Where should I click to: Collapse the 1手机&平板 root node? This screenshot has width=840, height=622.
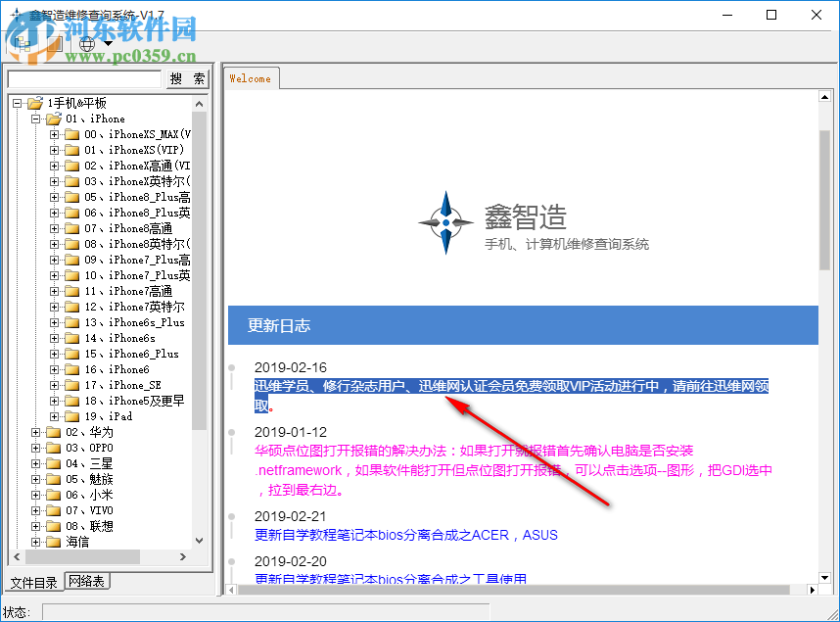pos(18,103)
